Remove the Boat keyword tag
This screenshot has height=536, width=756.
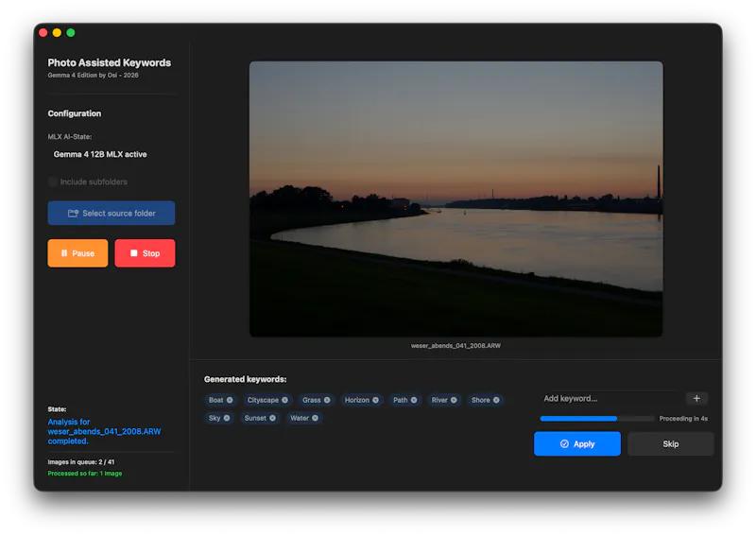point(230,400)
